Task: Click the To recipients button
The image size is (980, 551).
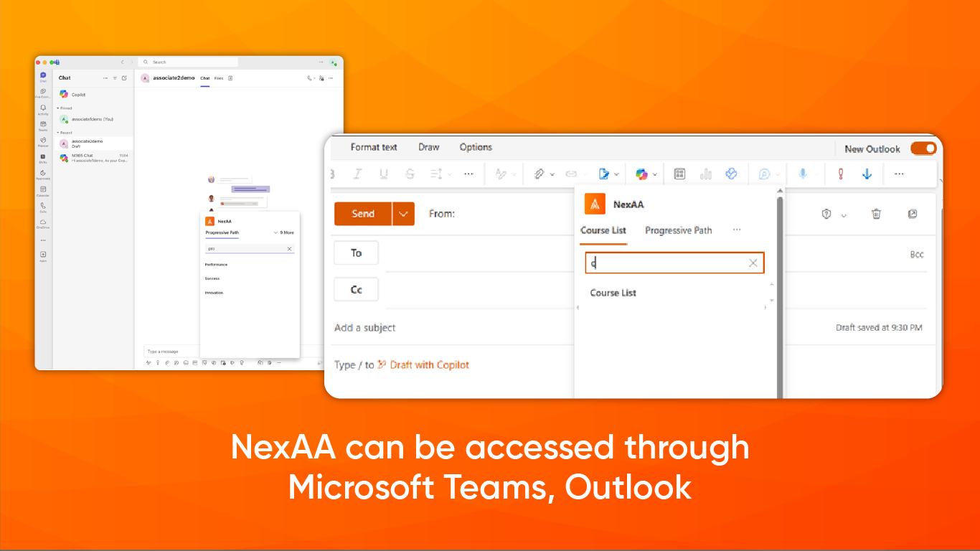Action: coord(357,253)
